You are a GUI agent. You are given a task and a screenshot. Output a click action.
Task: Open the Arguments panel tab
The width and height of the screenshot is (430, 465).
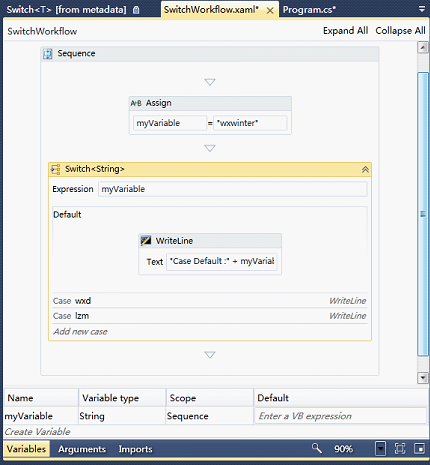tap(82, 449)
